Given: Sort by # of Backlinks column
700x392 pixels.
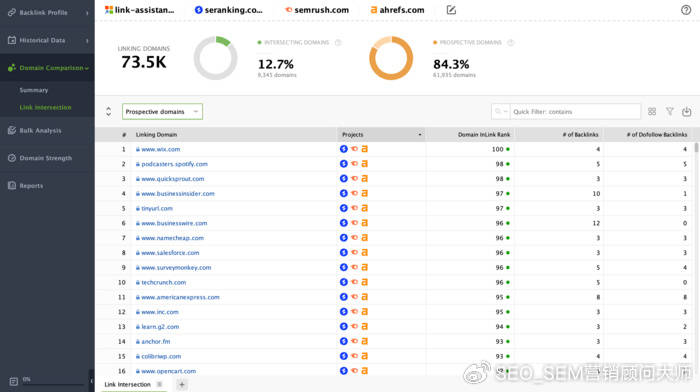Looking at the screenshot, I should 580,134.
